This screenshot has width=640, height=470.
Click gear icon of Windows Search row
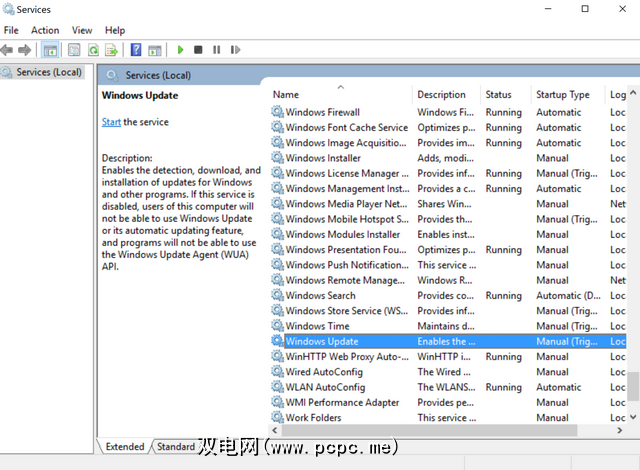click(278, 295)
